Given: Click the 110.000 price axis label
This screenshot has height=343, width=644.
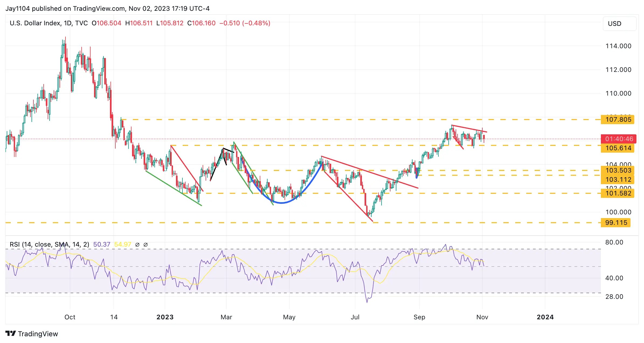Looking at the screenshot, I should (x=618, y=93).
